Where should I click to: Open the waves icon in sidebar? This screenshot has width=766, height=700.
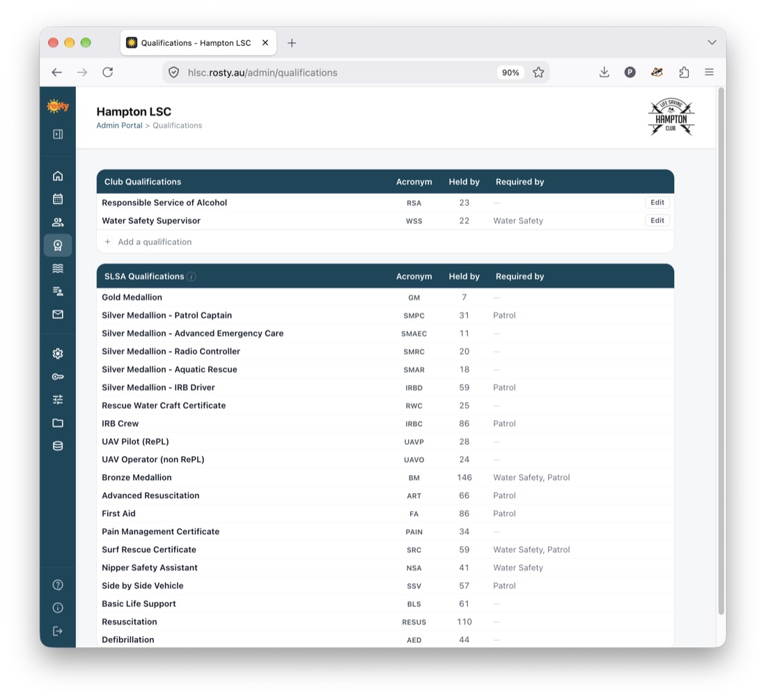point(58,268)
